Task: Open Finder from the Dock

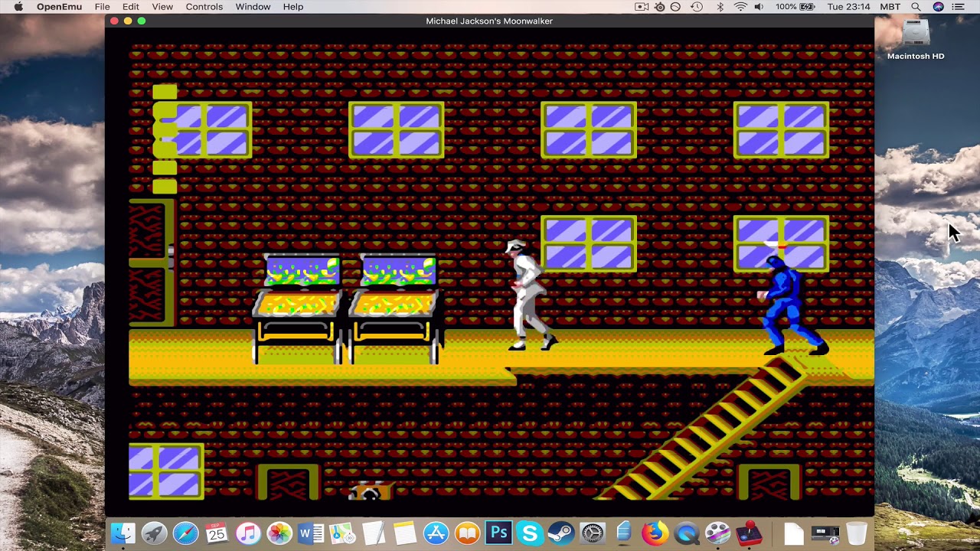Action: point(123,533)
